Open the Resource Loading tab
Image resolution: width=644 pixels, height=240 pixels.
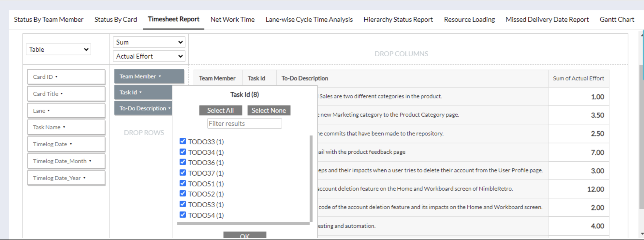click(x=469, y=20)
